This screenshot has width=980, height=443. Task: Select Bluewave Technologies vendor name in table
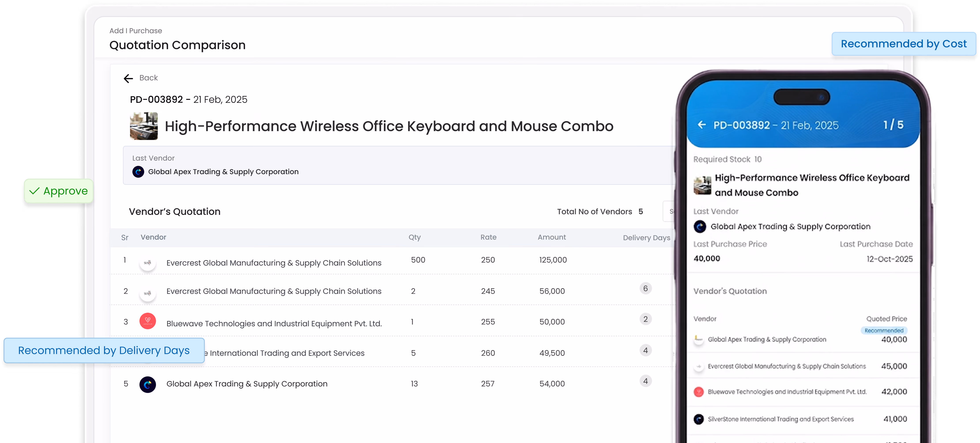point(274,323)
